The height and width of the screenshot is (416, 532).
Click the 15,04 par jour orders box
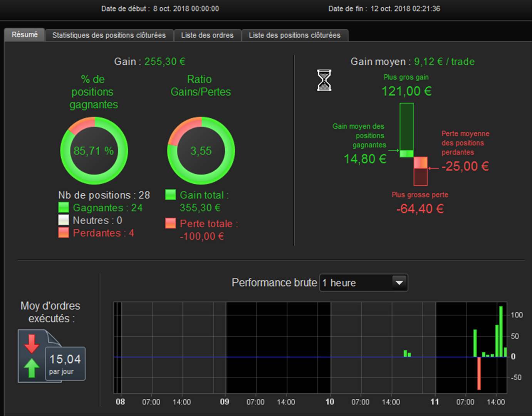(65, 364)
